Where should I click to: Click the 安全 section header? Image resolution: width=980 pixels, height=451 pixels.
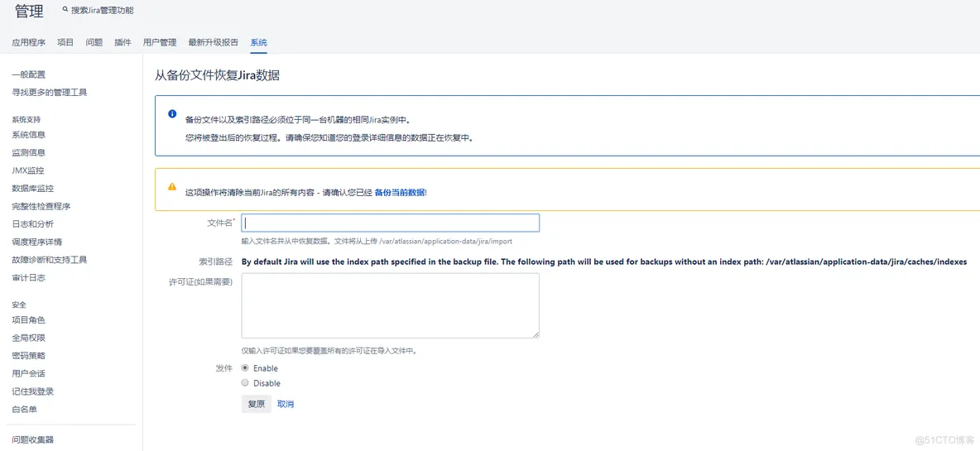pos(19,305)
